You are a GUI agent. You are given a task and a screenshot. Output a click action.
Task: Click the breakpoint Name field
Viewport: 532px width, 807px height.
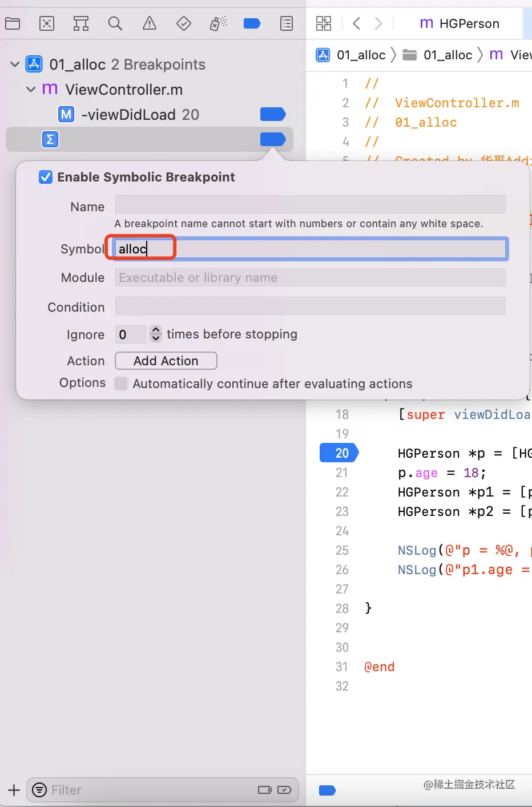tap(311, 204)
